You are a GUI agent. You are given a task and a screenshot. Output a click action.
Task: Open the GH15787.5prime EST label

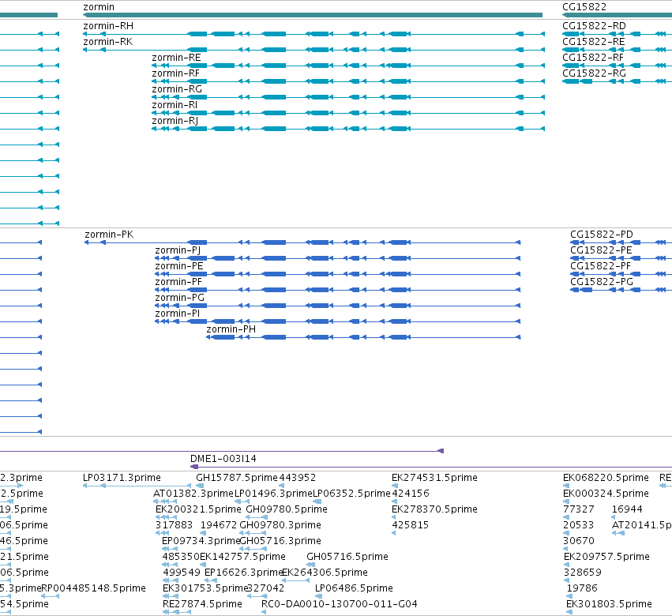point(237,478)
